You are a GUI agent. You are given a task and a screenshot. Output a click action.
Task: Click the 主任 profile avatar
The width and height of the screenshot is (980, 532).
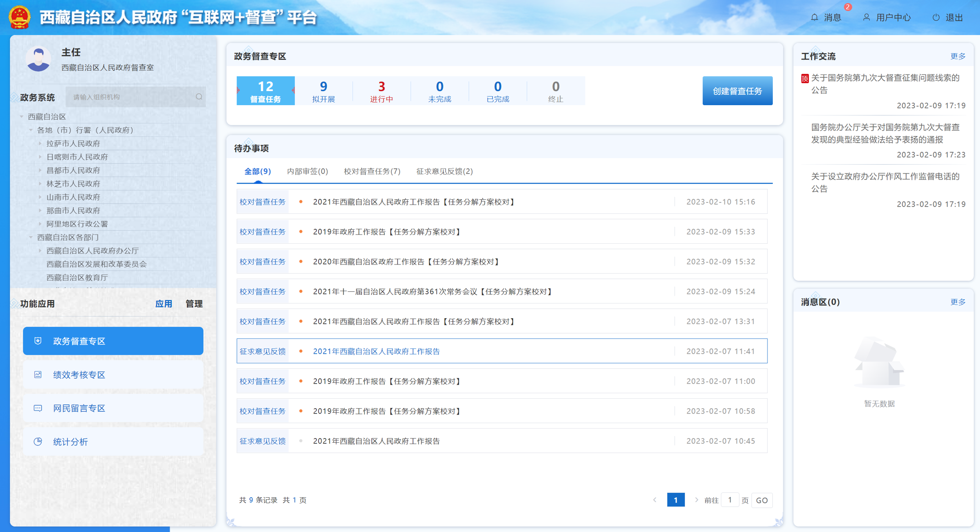38,59
